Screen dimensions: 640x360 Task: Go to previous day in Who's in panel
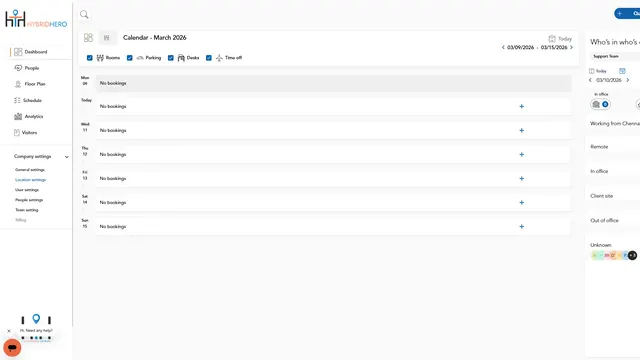point(590,80)
